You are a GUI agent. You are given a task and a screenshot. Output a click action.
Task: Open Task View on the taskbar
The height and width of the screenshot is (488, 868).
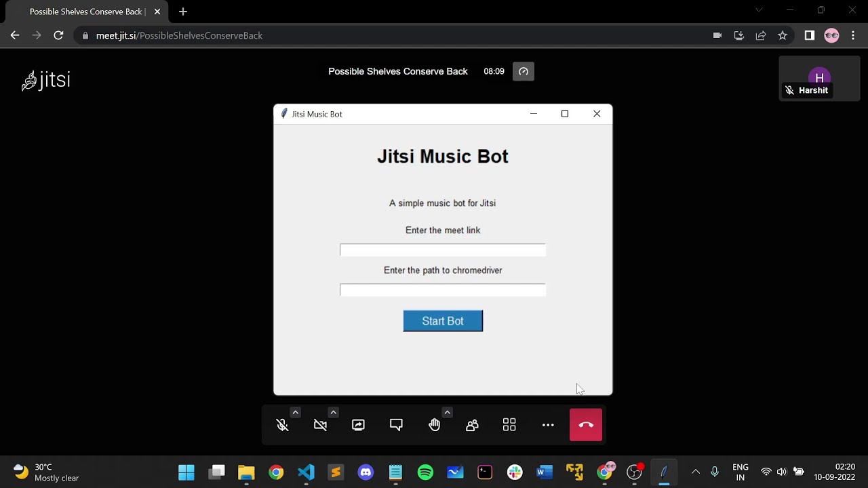pyautogui.click(x=217, y=472)
